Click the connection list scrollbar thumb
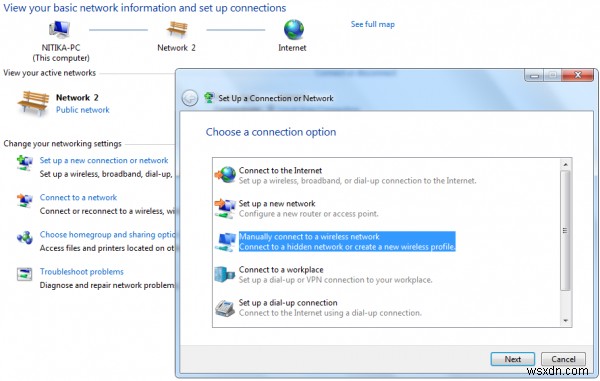 pyautogui.click(x=566, y=231)
